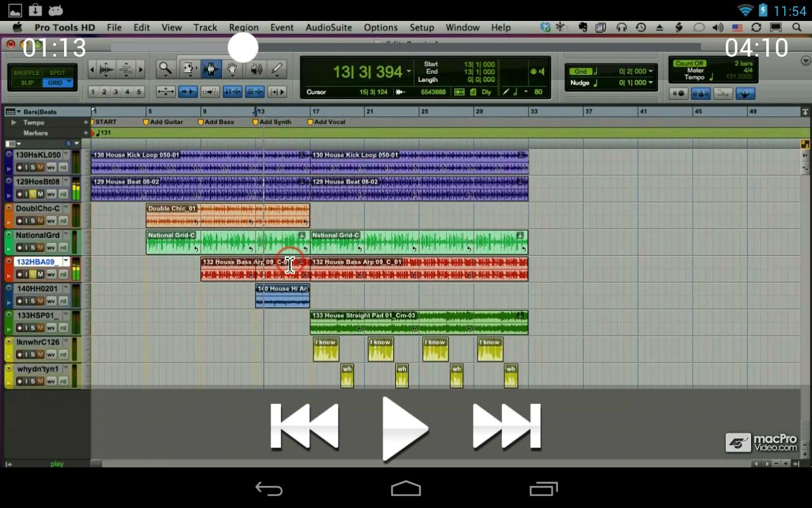812x508 pixels.
Task: Mute the NationalGrd track
Action: (x=41, y=248)
